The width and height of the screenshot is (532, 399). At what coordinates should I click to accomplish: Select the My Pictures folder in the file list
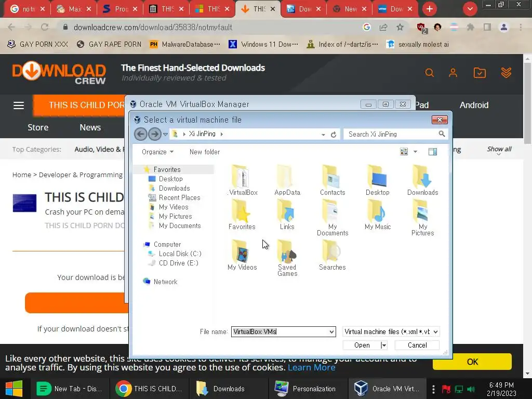pyautogui.click(x=422, y=218)
